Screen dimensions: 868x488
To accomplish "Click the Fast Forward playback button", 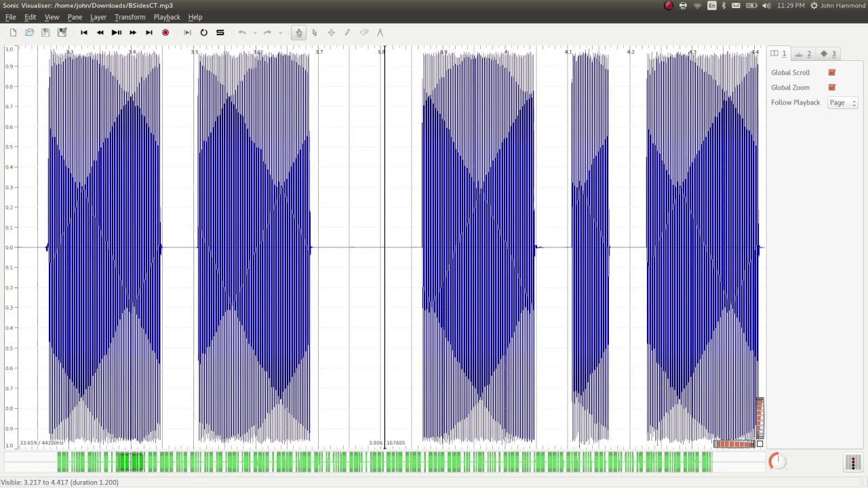I will click(x=133, y=33).
